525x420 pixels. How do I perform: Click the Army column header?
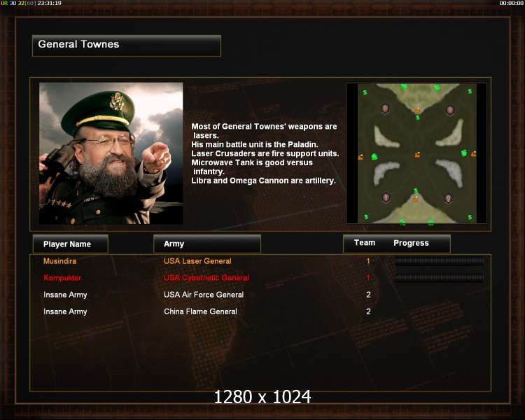207,244
